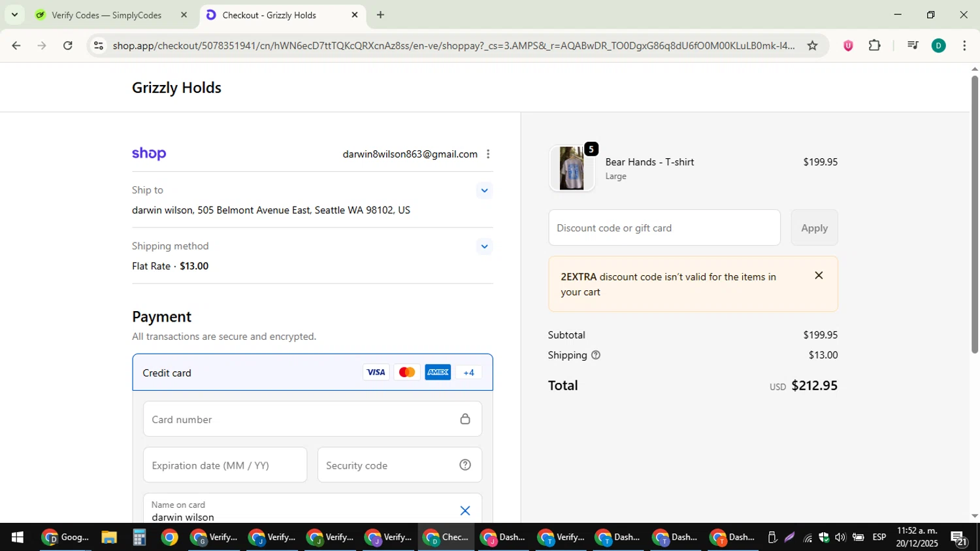Open the media controls button
The image size is (980, 551).
(x=913, y=46)
